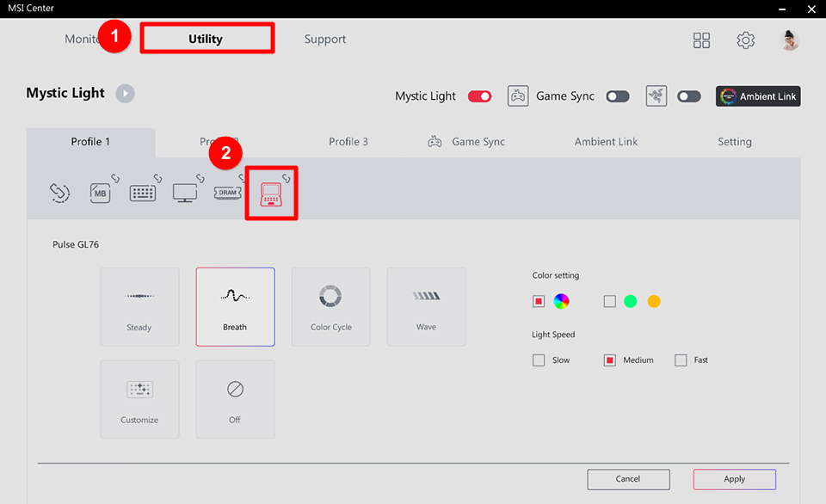
Task: Open the Ambient Link tab in the profile row
Action: 606,142
